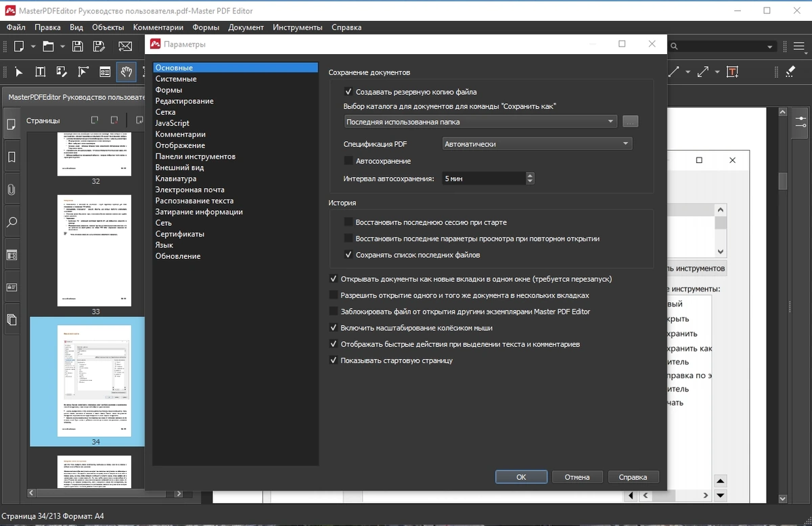
Task: Open the signatures side panel icon
Action: click(x=11, y=287)
